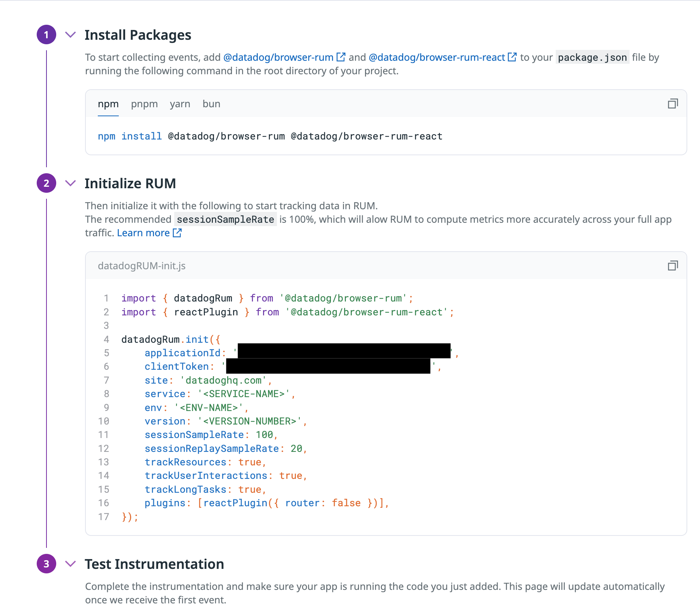This screenshot has width=700, height=606.
Task: Open the @datadog/browser-rum-react link
Action: click(x=437, y=57)
